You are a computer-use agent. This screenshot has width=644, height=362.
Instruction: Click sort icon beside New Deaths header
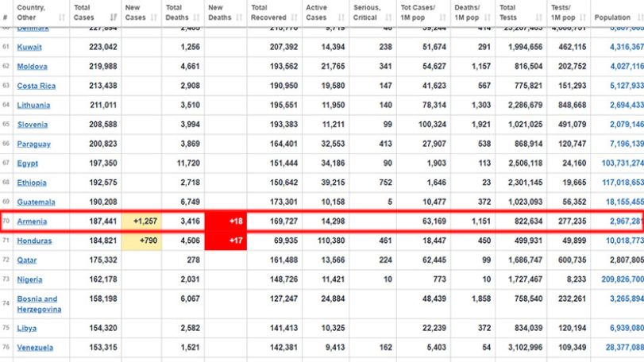pyautogui.click(x=240, y=17)
